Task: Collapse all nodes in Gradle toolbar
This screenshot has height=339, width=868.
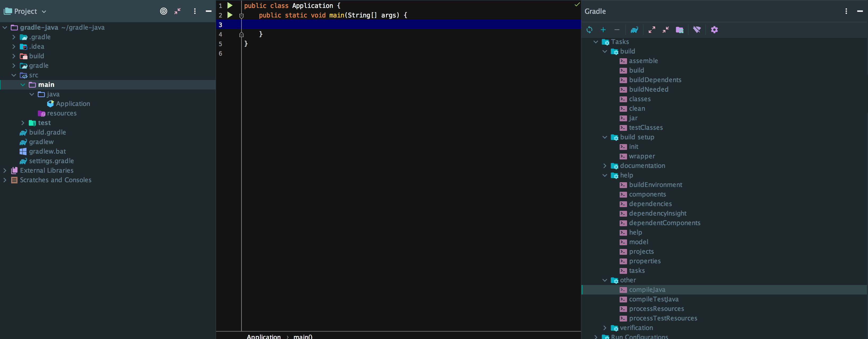Action: point(665,30)
